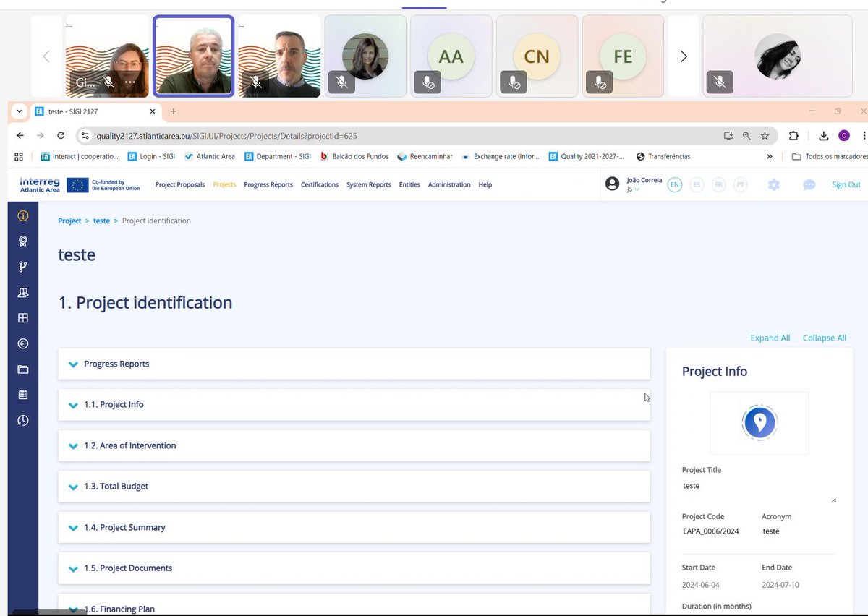The height and width of the screenshot is (616, 868).
Task: Expand the 1.4. Project Summary section
Action: (354, 527)
